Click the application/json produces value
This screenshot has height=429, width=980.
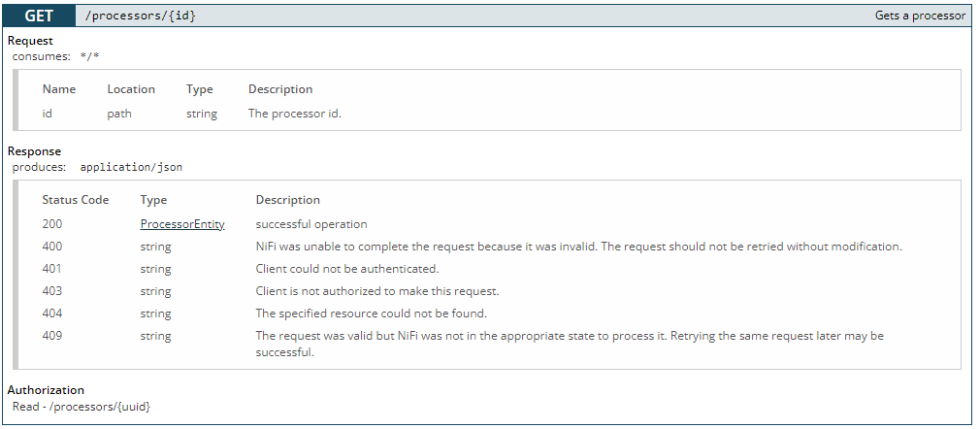[131, 167]
